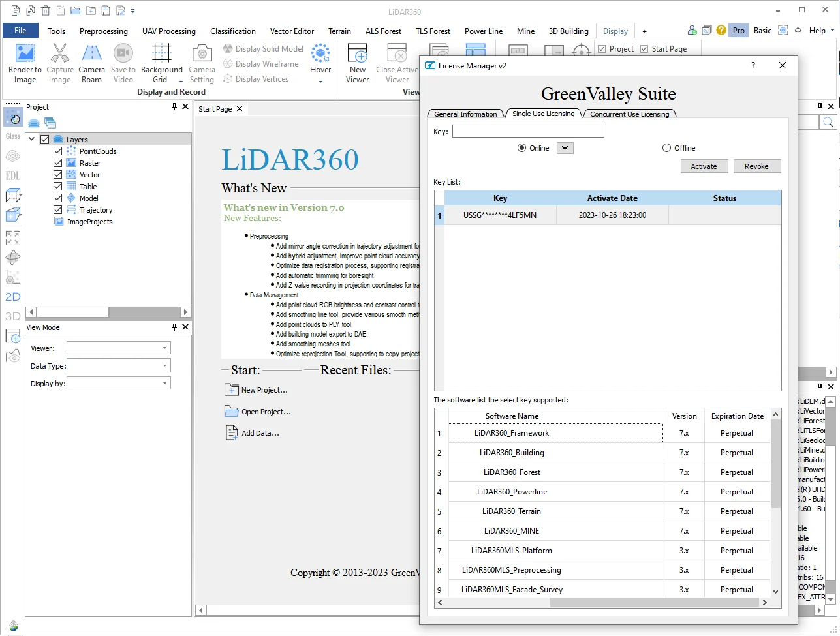Click the rotation globe icon in left sidebar

[13, 258]
